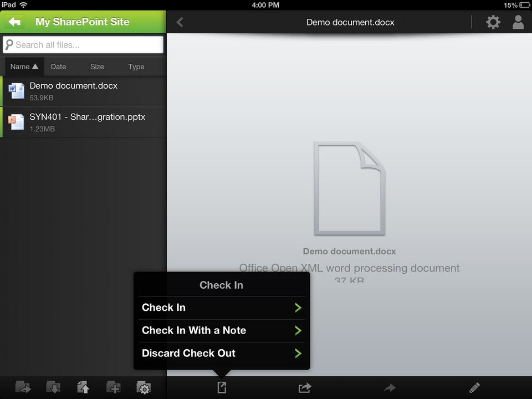
Task: Click the add new folder icon
Action: tap(113, 387)
